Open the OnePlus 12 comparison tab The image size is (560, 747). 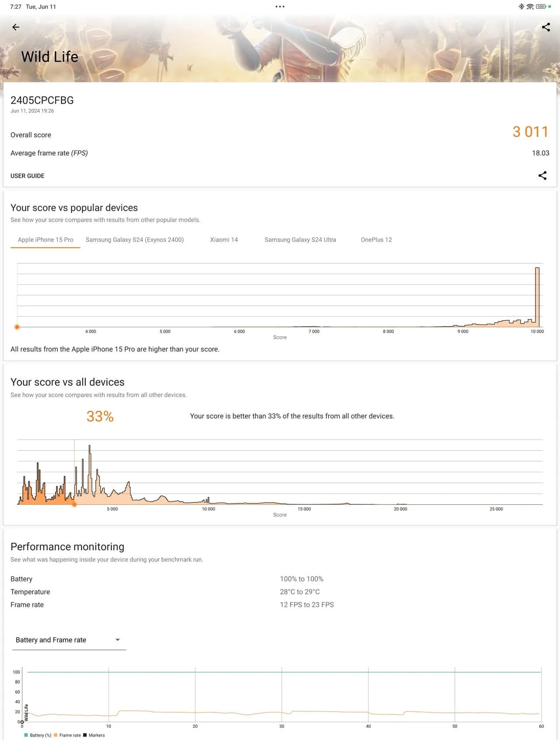(376, 240)
